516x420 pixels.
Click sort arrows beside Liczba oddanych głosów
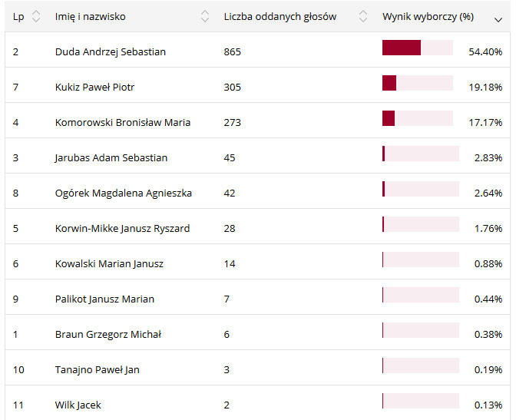coord(362,17)
